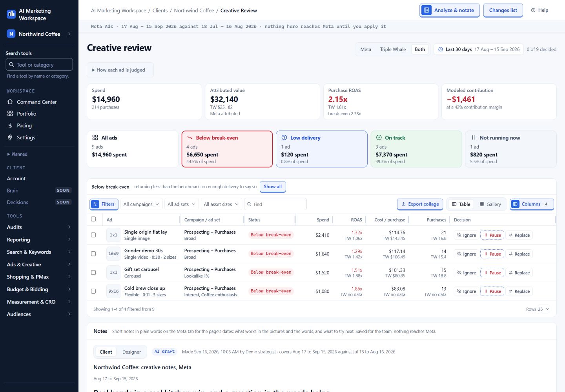Check the Cold brew close up row checkbox
The image size is (565, 392).
pos(93,291)
